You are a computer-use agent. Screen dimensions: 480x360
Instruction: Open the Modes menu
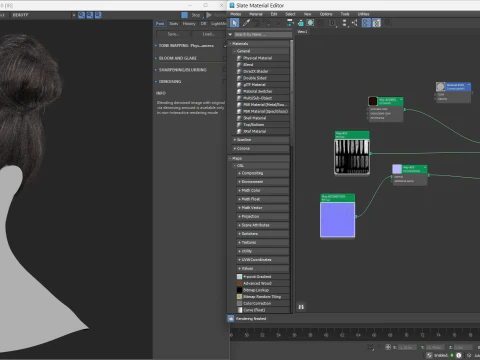coord(235,14)
